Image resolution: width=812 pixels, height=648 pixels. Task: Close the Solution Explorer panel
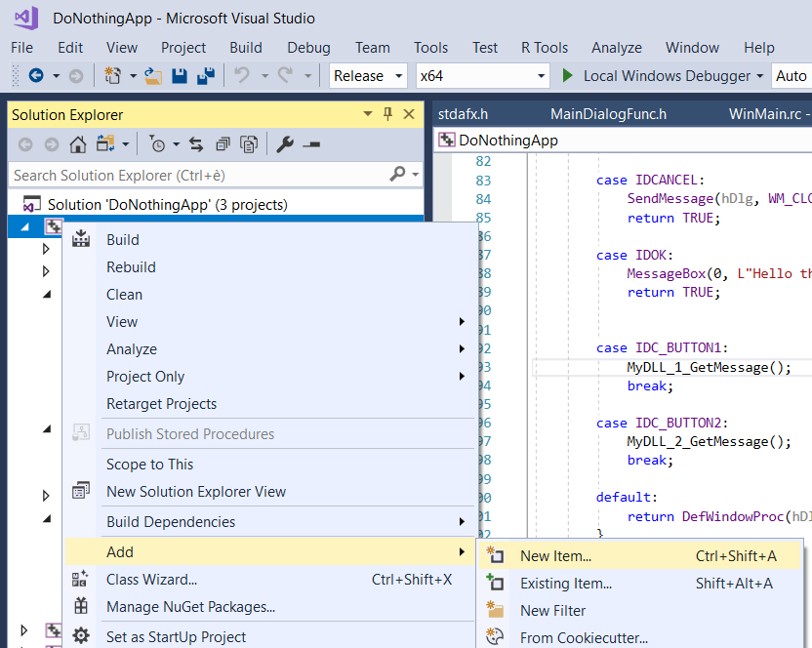tap(409, 114)
